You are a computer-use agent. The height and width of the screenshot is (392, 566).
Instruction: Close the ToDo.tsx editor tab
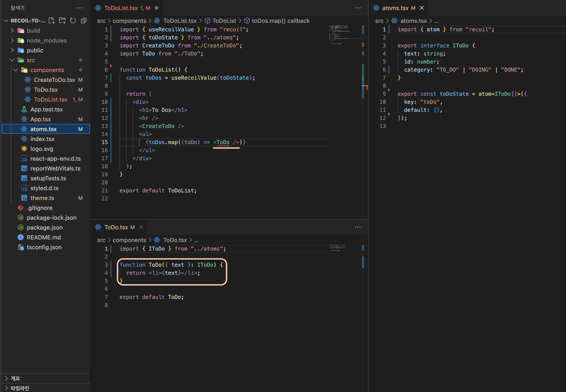coord(141,227)
